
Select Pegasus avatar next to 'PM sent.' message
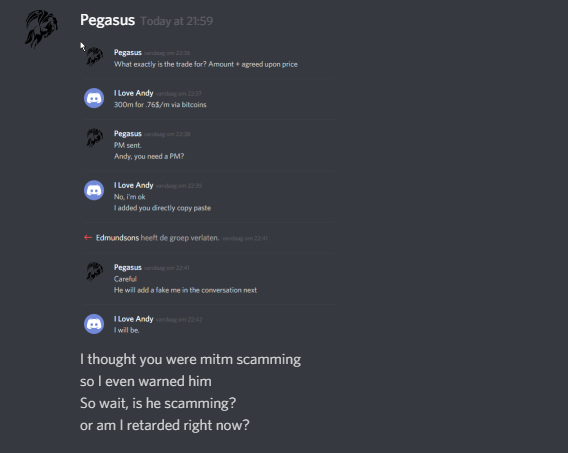point(94,138)
